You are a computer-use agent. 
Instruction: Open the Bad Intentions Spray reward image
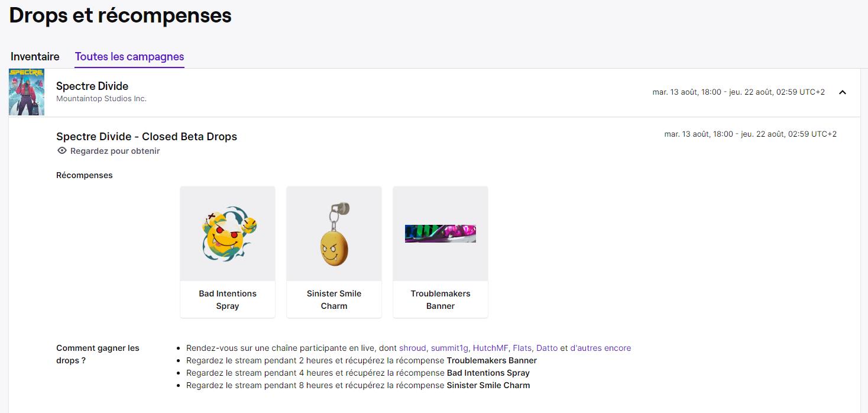coord(227,233)
